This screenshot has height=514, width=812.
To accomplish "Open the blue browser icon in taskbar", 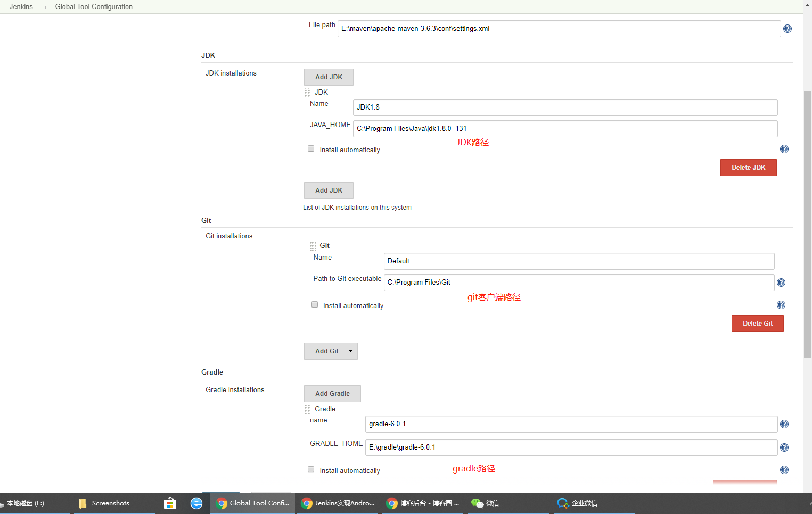I will [196, 503].
